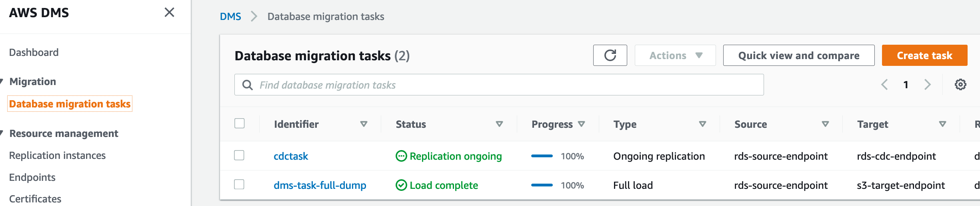Open Endpoints in the sidebar
980x206 pixels.
click(32, 177)
